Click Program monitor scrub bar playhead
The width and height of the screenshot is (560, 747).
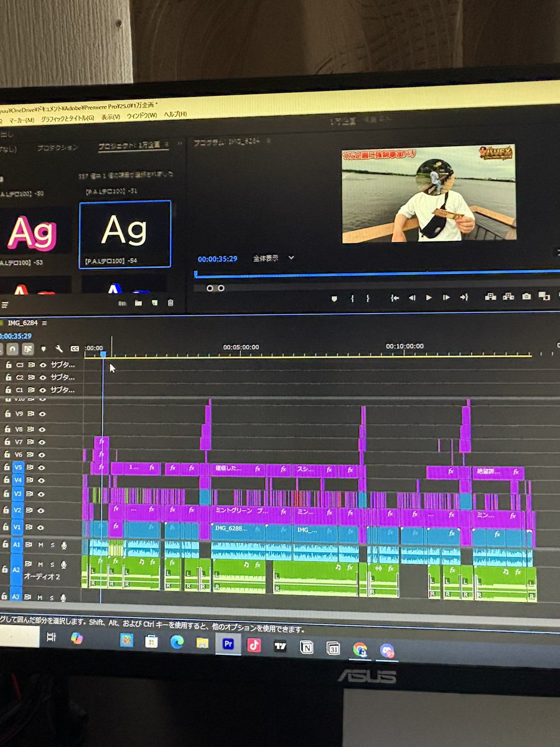pyautogui.click(x=196, y=273)
